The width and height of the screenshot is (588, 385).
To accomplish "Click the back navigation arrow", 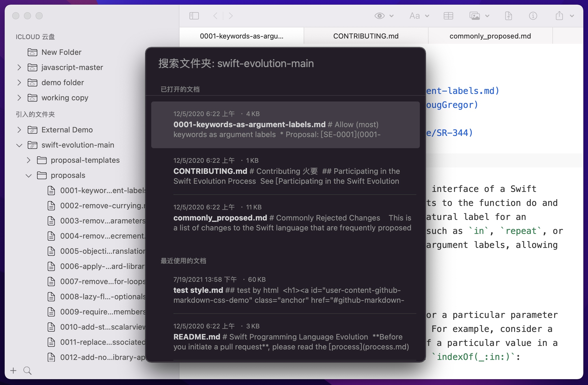I will (215, 16).
